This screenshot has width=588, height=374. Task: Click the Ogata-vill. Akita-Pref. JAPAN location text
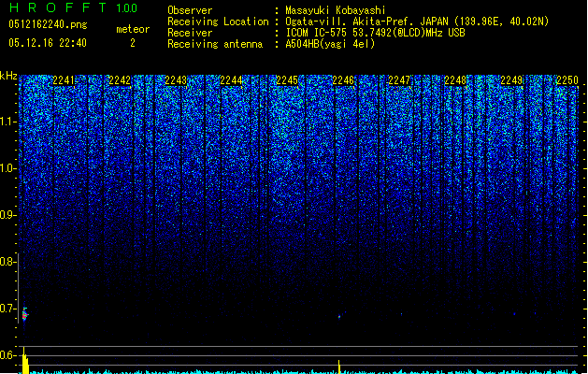[x=417, y=22]
